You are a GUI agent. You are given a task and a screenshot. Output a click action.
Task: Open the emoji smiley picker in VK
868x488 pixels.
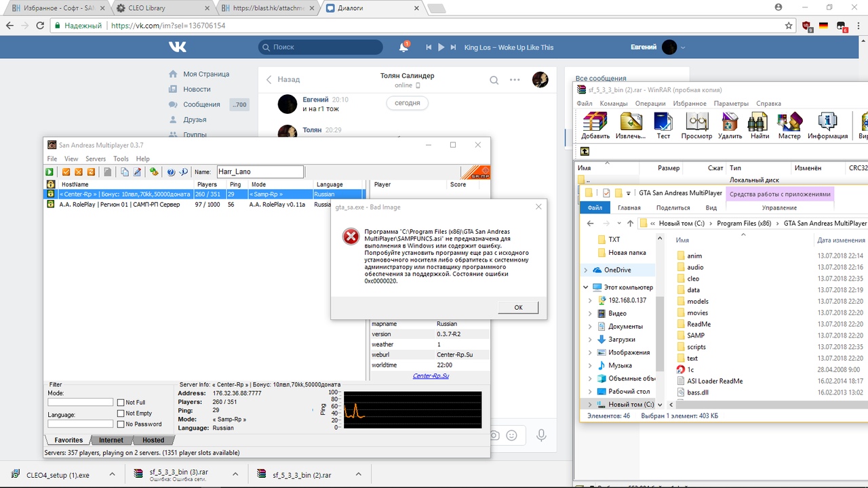pyautogui.click(x=512, y=435)
